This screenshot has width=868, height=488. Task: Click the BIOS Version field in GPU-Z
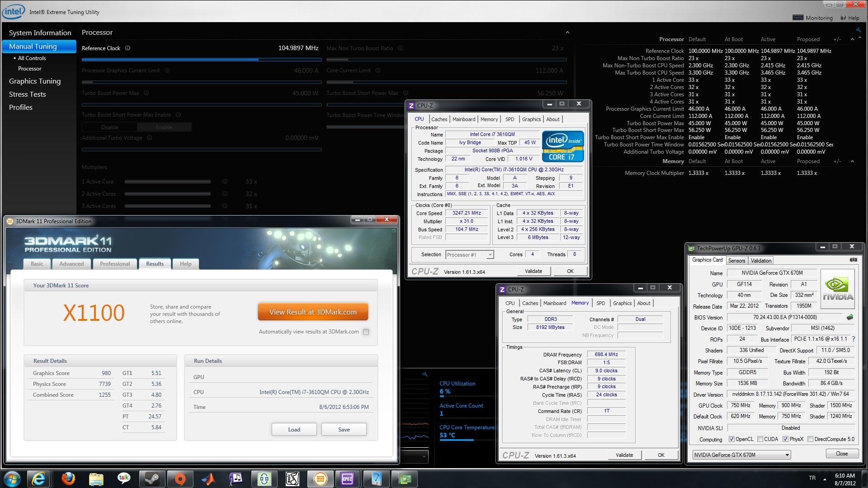coord(785,317)
